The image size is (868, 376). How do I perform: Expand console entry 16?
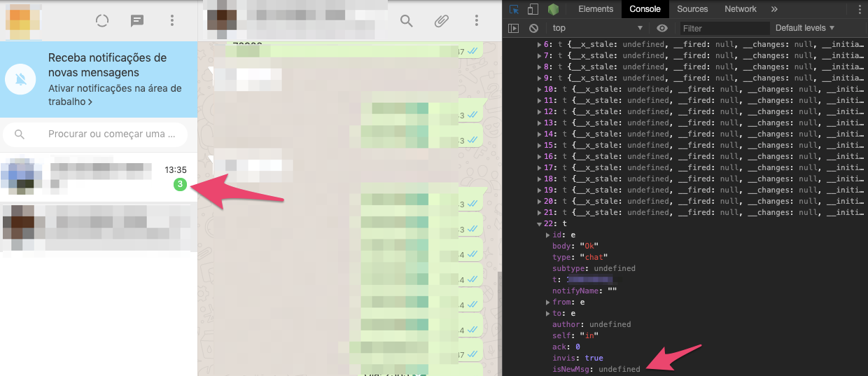539,157
